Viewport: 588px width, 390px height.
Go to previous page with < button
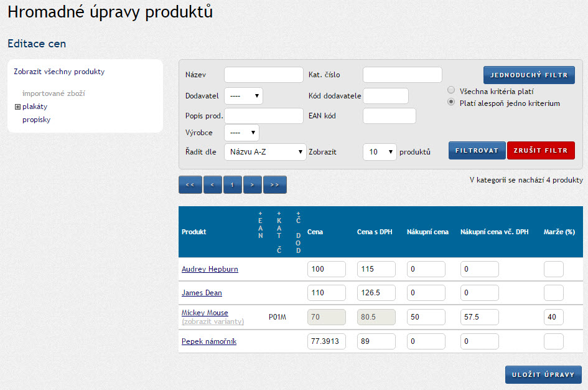[x=212, y=185]
